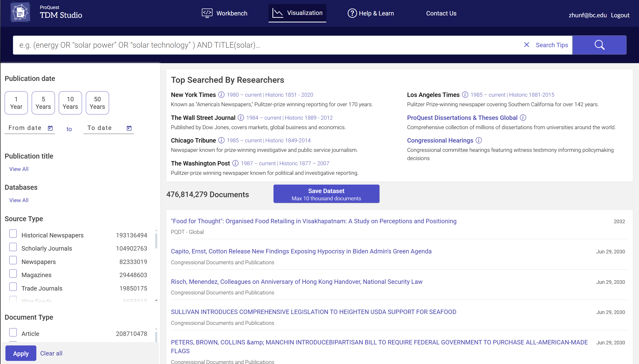Click the To date input field
This screenshot has width=639, height=364.
coord(109,128)
